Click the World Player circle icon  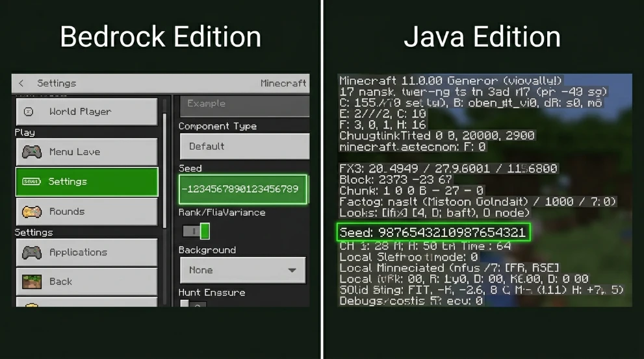tap(29, 112)
